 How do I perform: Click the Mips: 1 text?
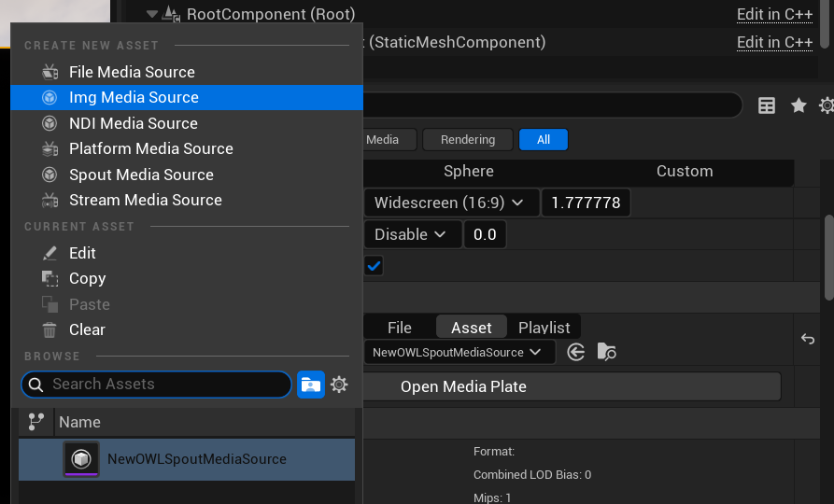click(492, 497)
